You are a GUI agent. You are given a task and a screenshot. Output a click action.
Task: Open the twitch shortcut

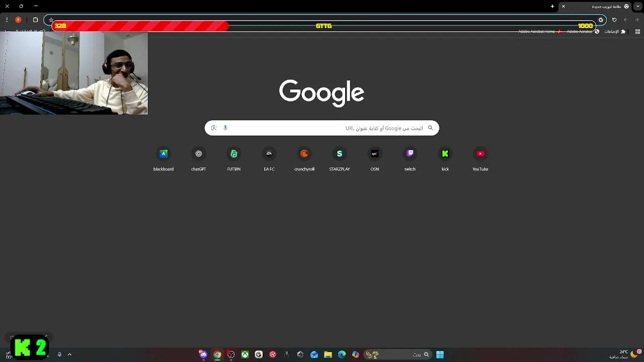point(410,159)
